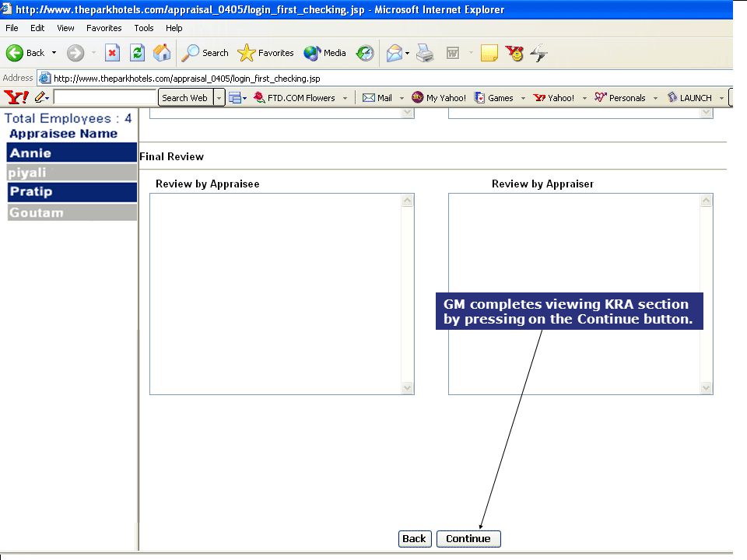Click the Total Employees : 4 text
This screenshot has height=560, width=747.
coord(68,118)
